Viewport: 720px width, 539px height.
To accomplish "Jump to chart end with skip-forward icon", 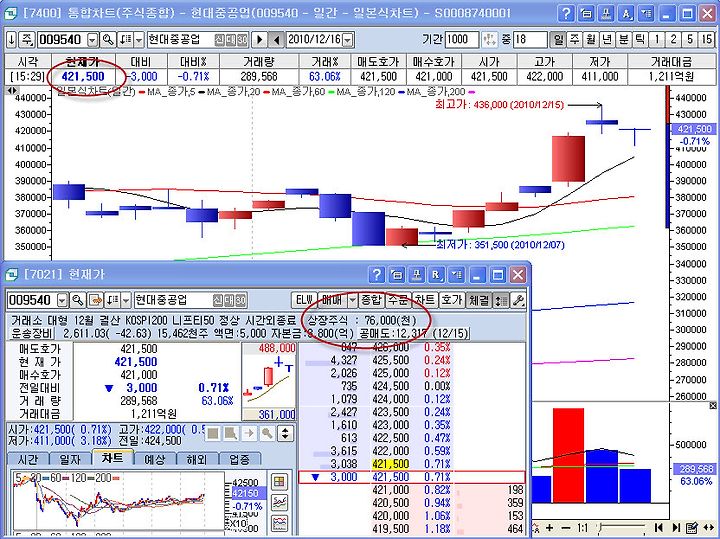I will coord(676,528).
